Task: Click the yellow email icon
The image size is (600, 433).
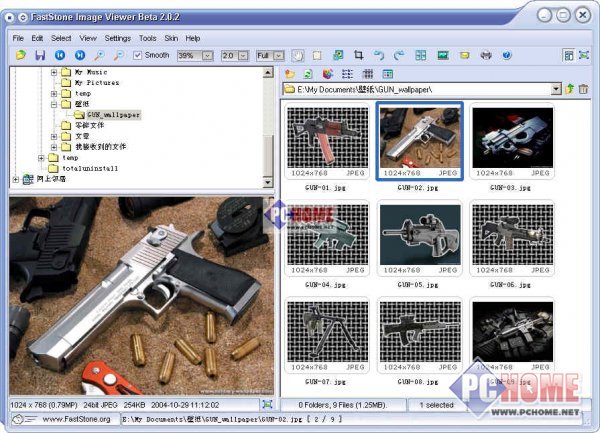Action: pyautogui.click(x=464, y=55)
